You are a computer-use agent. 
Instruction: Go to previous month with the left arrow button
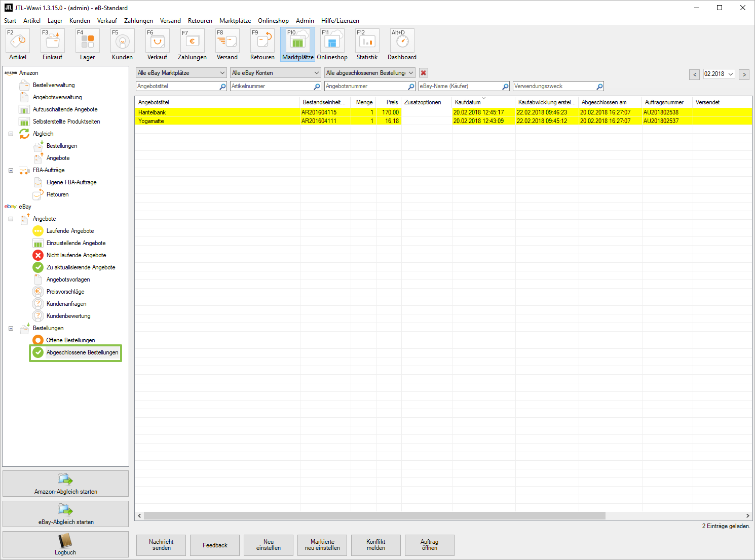point(695,74)
